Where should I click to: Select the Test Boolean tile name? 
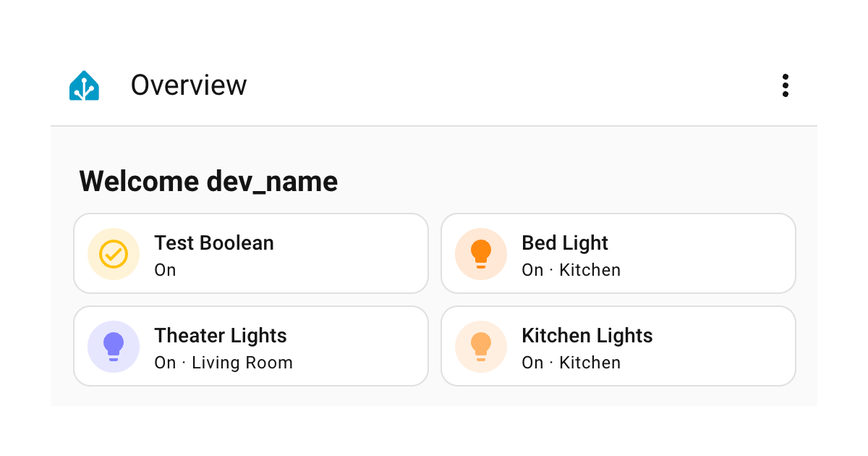(214, 243)
